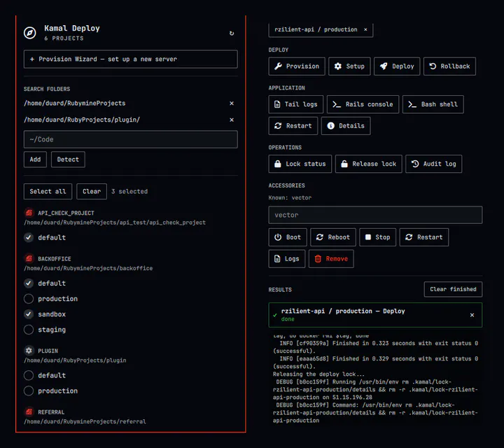Open Provision Wizard to set up new server
Image resolution: width=504 pixels, height=448 pixels.
[130, 59]
